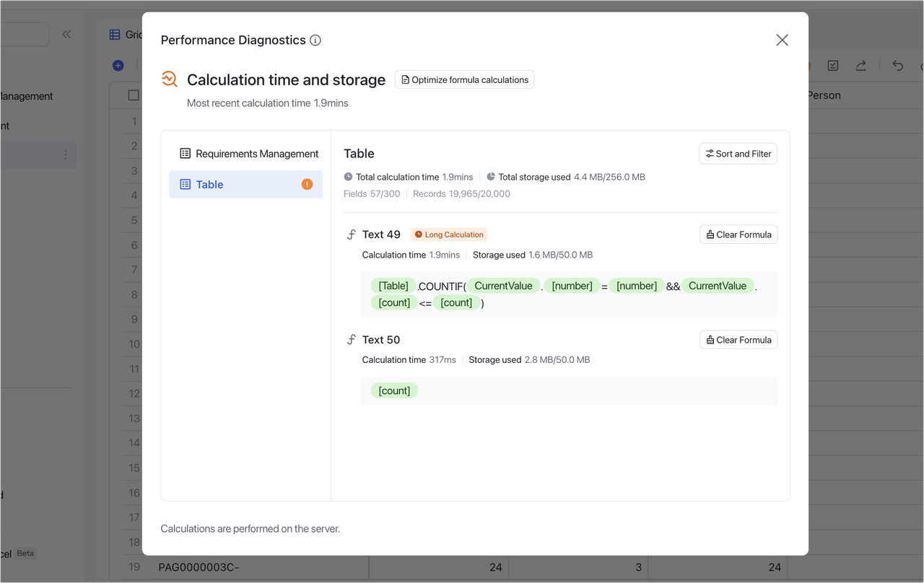Image resolution: width=924 pixels, height=583 pixels.
Task: Click Optimize formula calculations button
Action: pos(464,79)
